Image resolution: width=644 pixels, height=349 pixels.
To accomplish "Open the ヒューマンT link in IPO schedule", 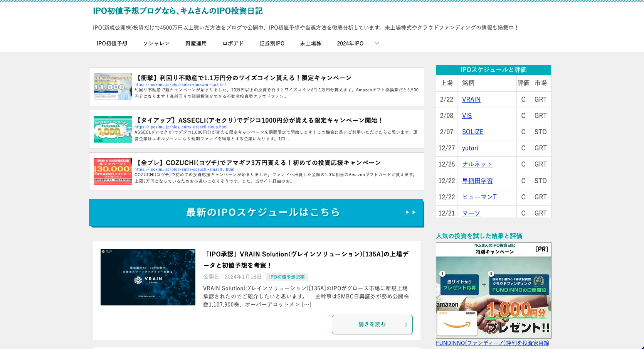I will coord(479,197).
